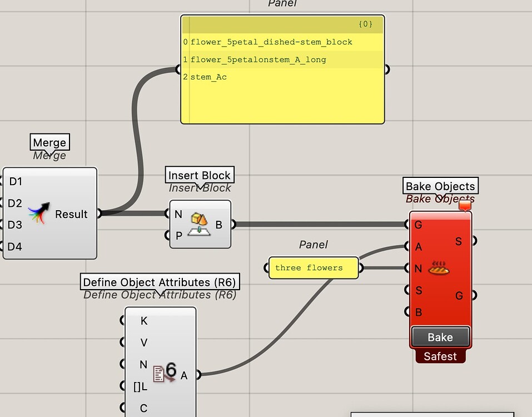Screen dimensions: 532x417
Task: Click the rainbow icon on the Merge component
Action: 39,214
